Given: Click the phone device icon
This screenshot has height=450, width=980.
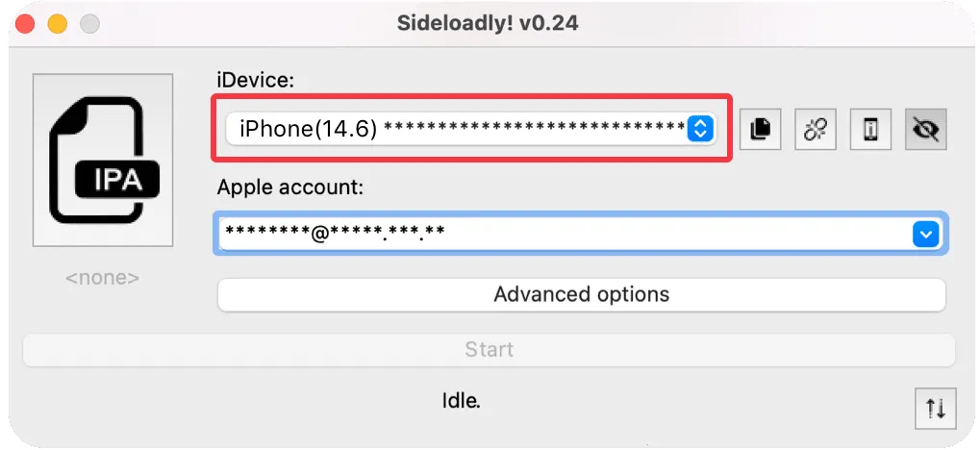Looking at the screenshot, I should pos(871,129).
